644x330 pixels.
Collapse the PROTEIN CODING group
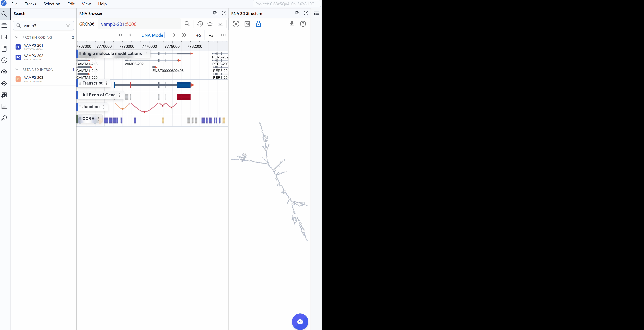click(17, 38)
